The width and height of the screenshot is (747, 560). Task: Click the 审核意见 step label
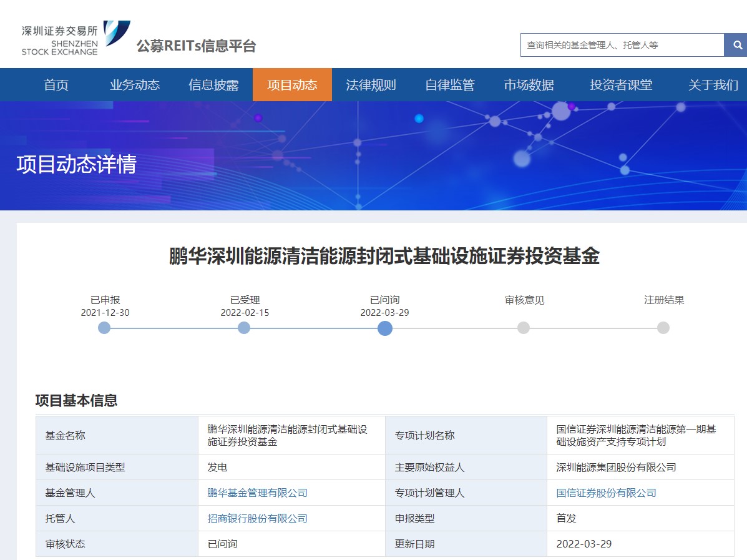point(524,300)
